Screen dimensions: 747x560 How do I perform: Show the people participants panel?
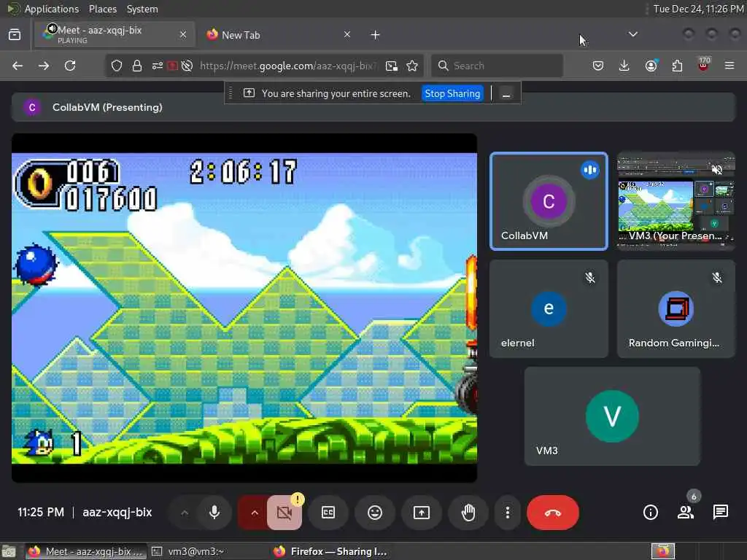[686, 513]
